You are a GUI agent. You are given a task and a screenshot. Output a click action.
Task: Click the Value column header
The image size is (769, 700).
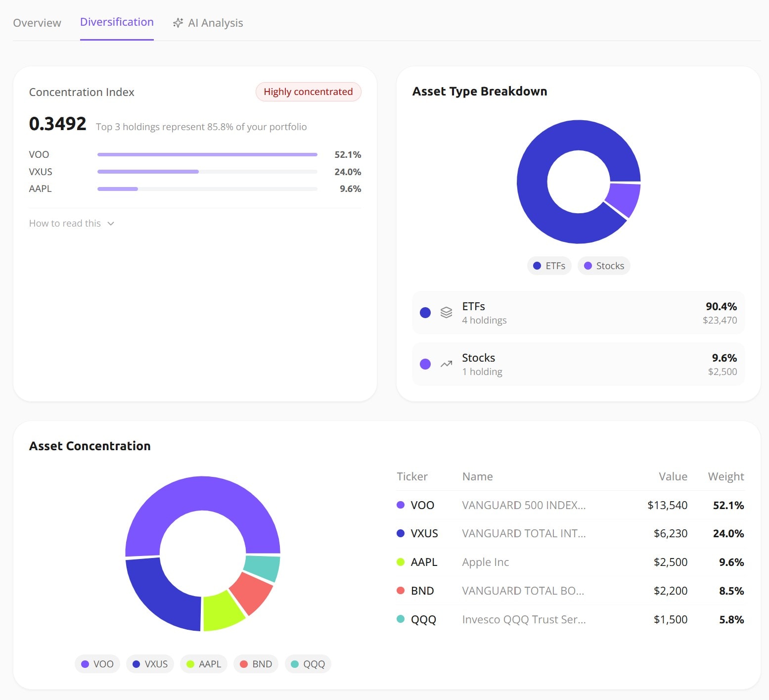(673, 476)
